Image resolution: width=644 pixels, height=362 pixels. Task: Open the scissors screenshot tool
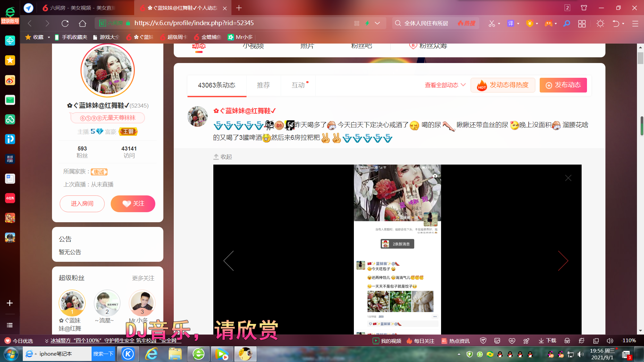492,23
